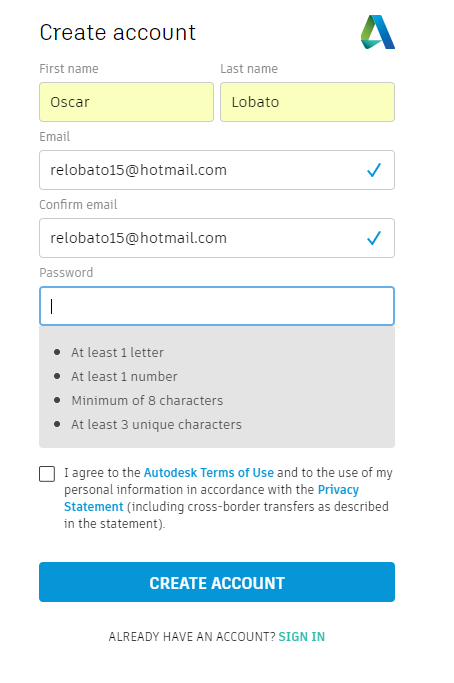Viewport: 454px width, 683px height.
Task: Click inside the Email input field
Action: 217,170
